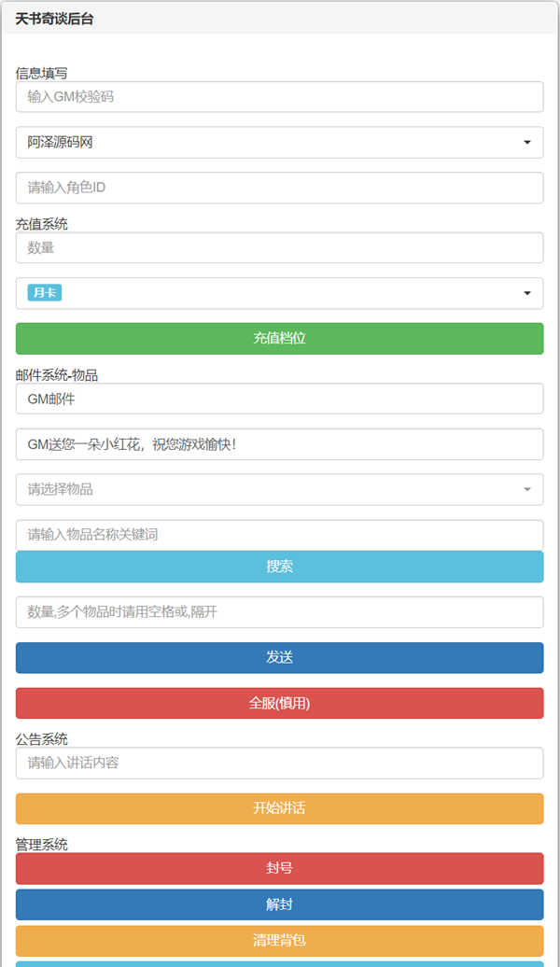Expand the 月卡 recharge type dropdown

(x=527, y=293)
